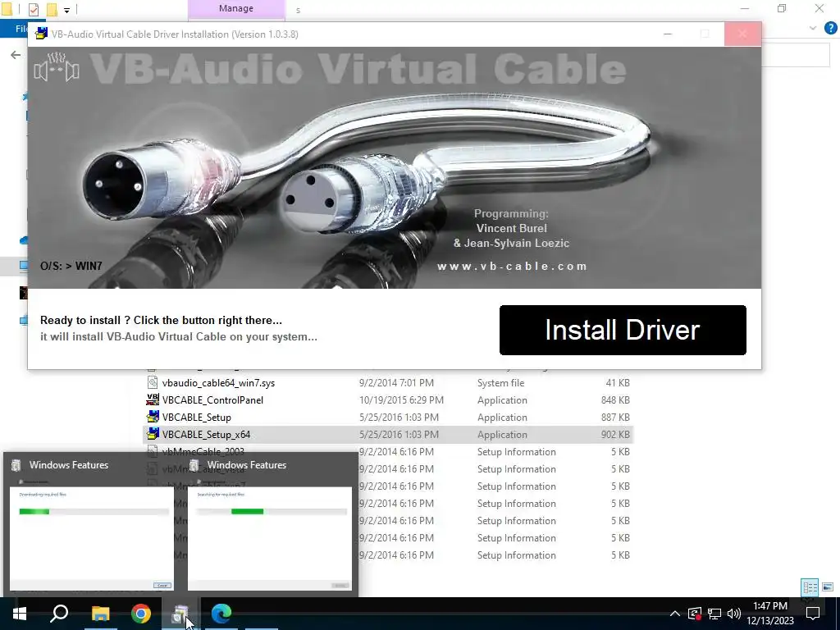840x630 pixels.
Task: Click progress bar in Searching for required files preview
Action: click(272, 512)
